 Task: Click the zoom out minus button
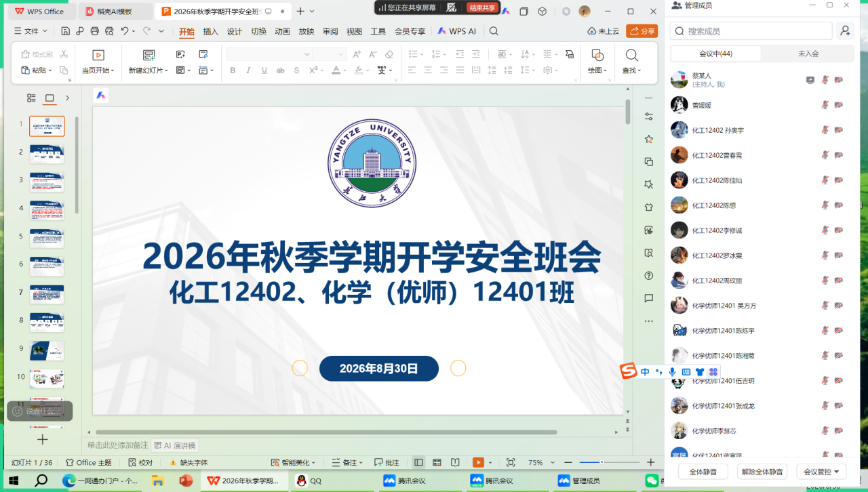click(568, 462)
